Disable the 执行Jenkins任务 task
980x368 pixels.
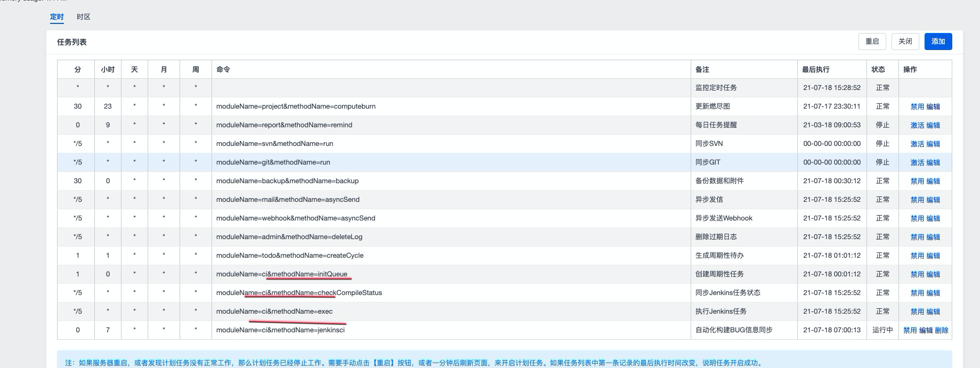coord(917,312)
